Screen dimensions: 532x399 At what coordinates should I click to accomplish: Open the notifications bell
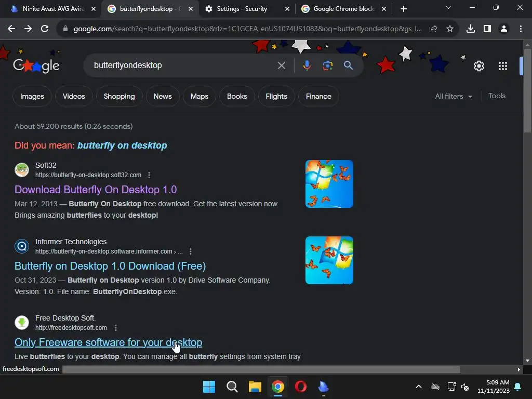click(x=518, y=387)
